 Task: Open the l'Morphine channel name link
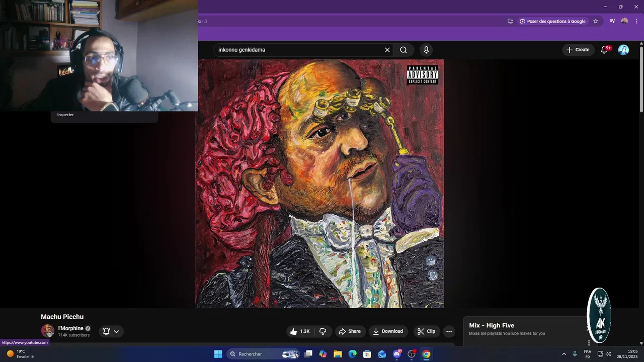(x=71, y=328)
